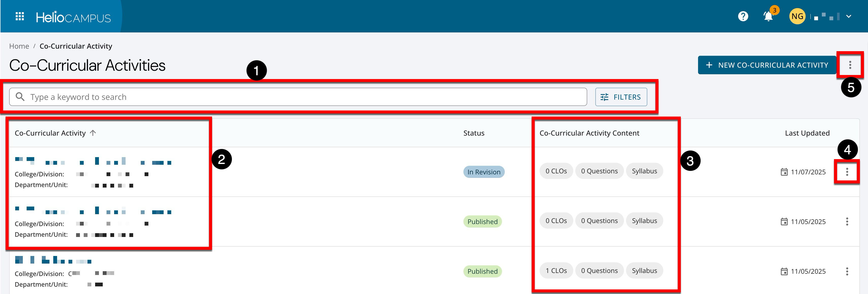
Task: Click Syllabus chip in first row
Action: (644, 171)
